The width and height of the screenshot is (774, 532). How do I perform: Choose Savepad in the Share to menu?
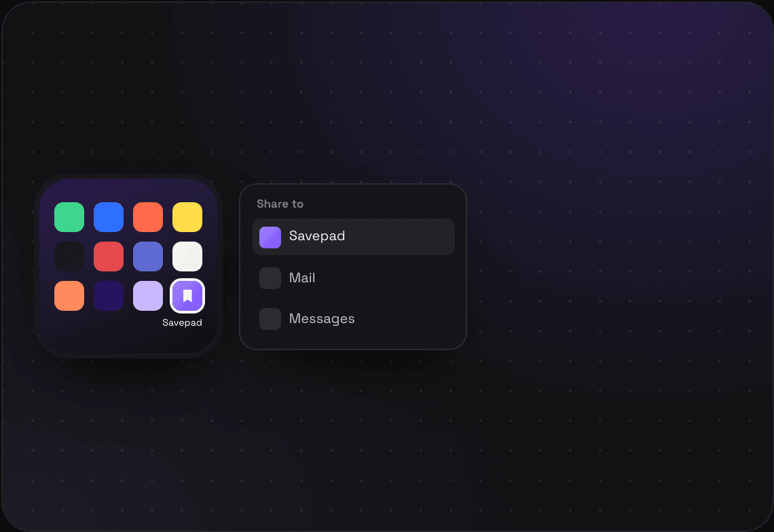point(354,237)
